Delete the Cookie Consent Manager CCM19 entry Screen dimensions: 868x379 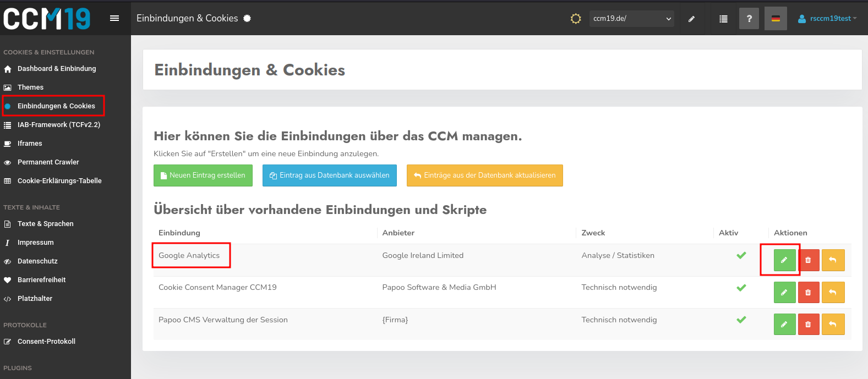coord(808,293)
